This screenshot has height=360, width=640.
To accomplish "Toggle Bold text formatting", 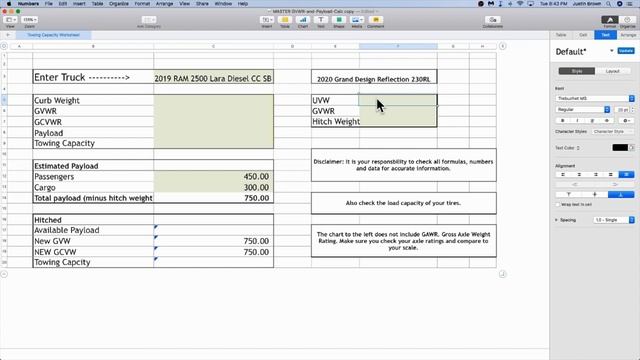I will coord(562,121).
